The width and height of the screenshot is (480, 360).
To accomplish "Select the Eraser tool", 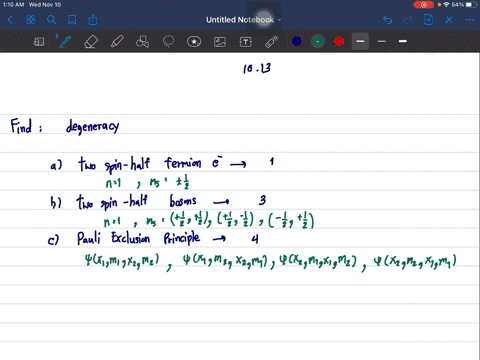I will point(91,42).
